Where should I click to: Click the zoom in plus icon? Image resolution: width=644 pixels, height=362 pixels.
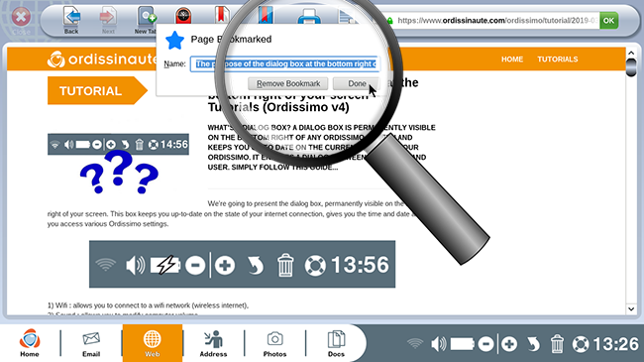point(509,344)
